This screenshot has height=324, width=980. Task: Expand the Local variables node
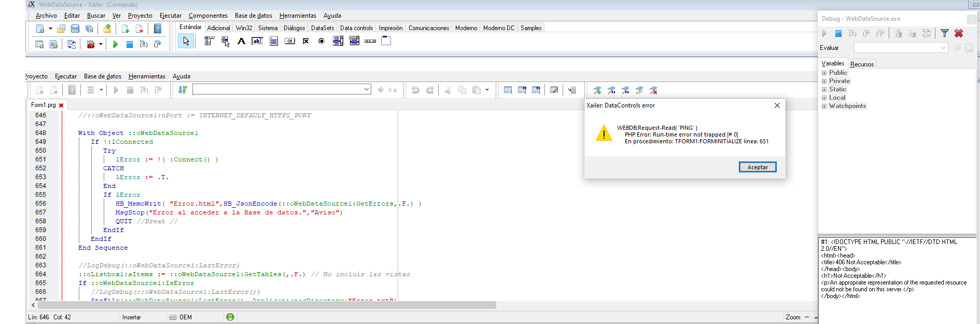tap(824, 98)
